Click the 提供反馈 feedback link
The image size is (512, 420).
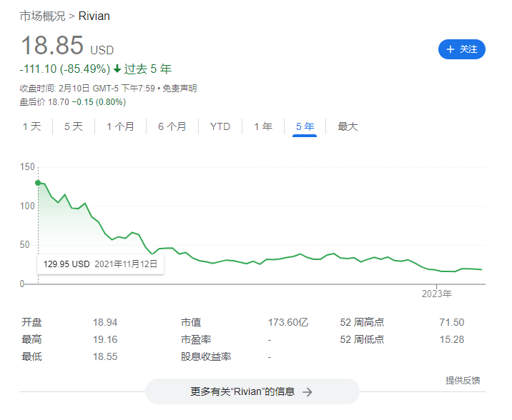(463, 380)
